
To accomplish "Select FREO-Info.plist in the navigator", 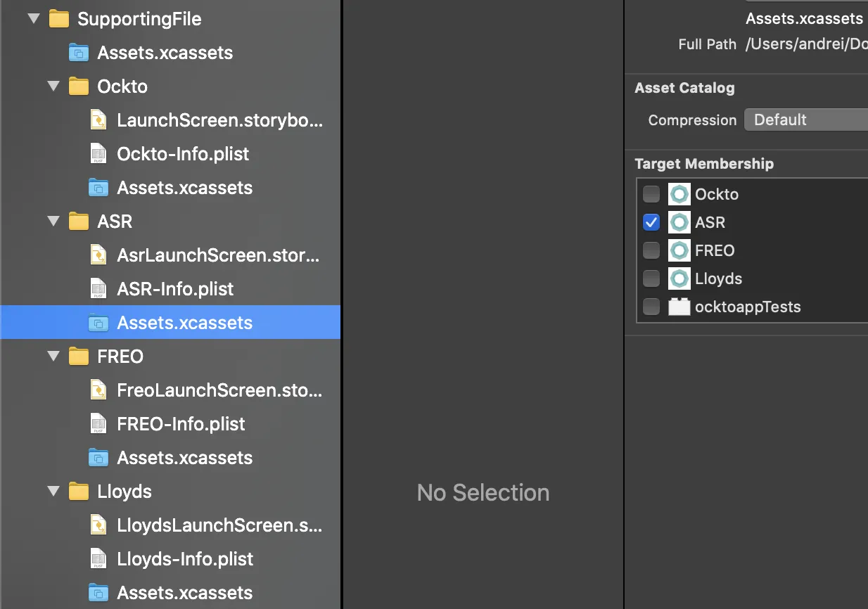I will 181,424.
